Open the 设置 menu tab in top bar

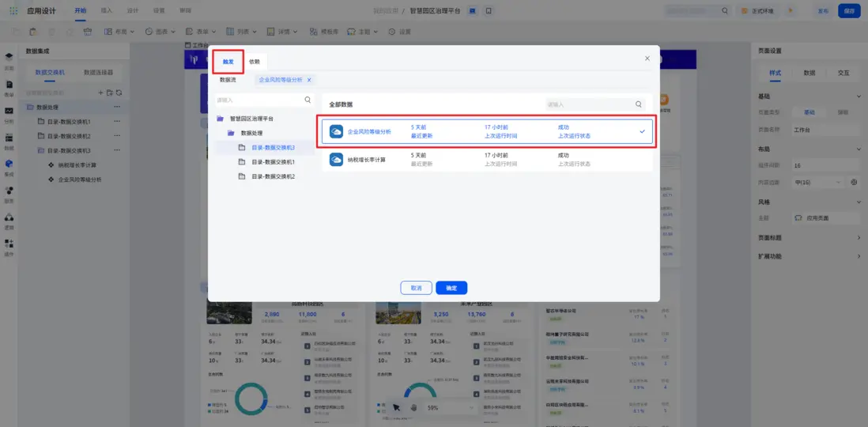point(160,10)
